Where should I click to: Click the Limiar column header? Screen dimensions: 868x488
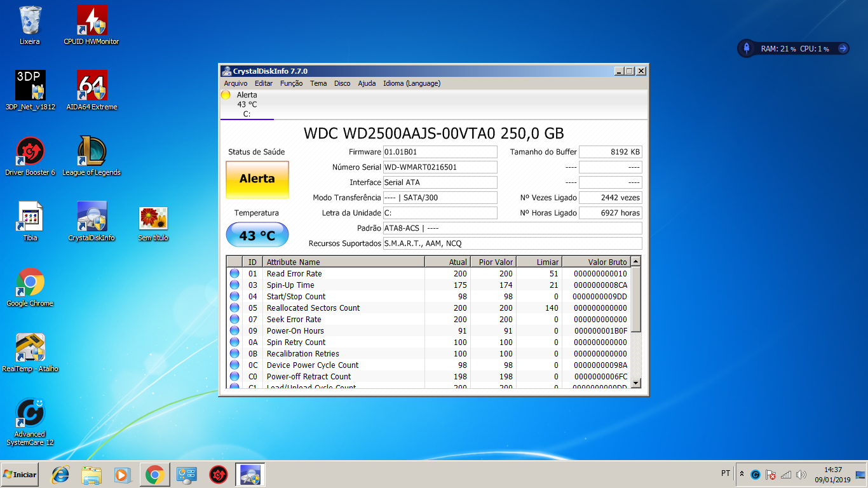pyautogui.click(x=538, y=262)
